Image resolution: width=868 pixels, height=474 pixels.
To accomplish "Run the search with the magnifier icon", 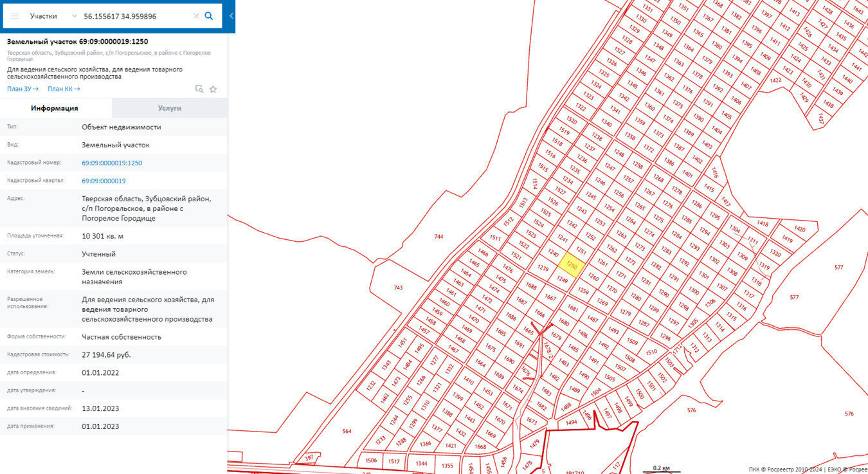I will click(209, 16).
